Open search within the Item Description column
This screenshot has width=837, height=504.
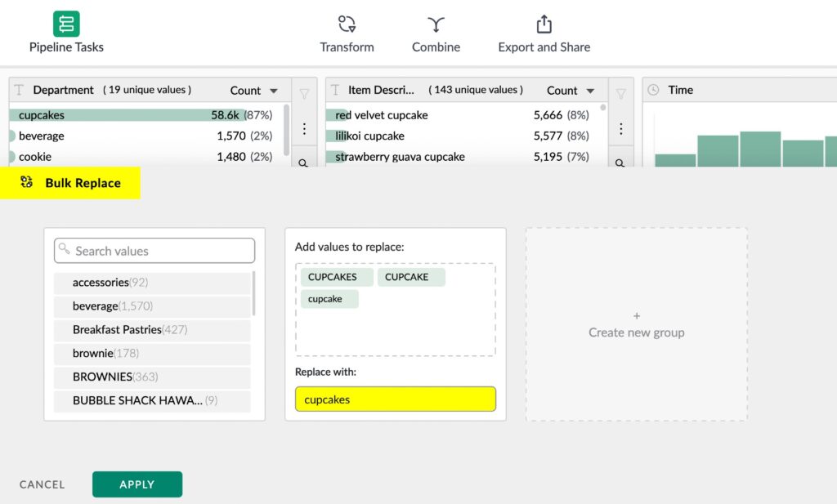coord(620,163)
